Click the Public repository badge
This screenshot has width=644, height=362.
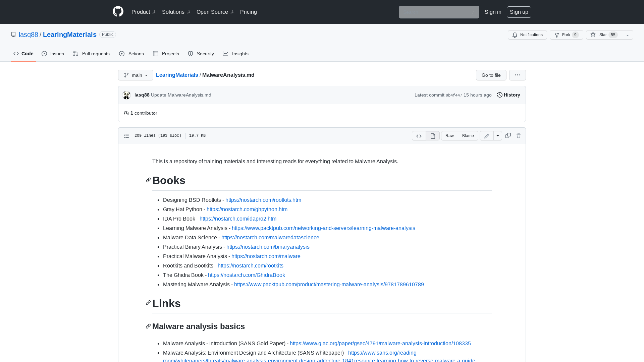click(108, 35)
